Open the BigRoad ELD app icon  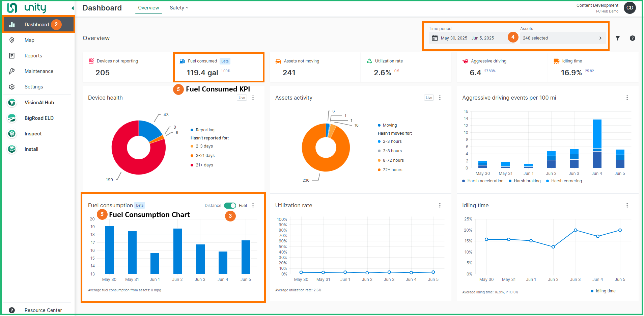tap(12, 118)
